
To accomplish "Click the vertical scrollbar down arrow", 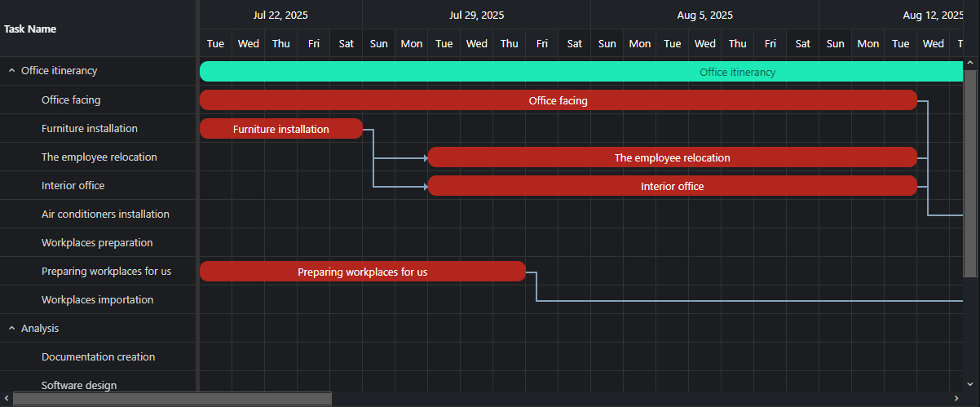I will 971,383.
